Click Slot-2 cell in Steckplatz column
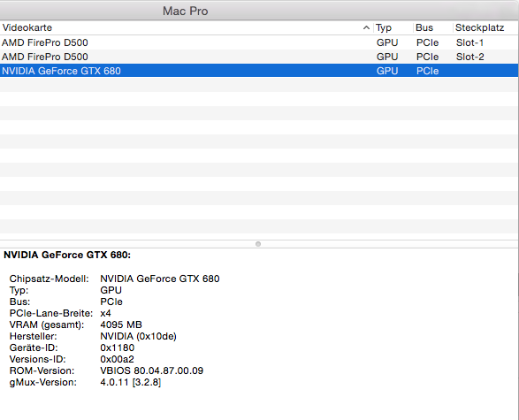 tap(470, 57)
